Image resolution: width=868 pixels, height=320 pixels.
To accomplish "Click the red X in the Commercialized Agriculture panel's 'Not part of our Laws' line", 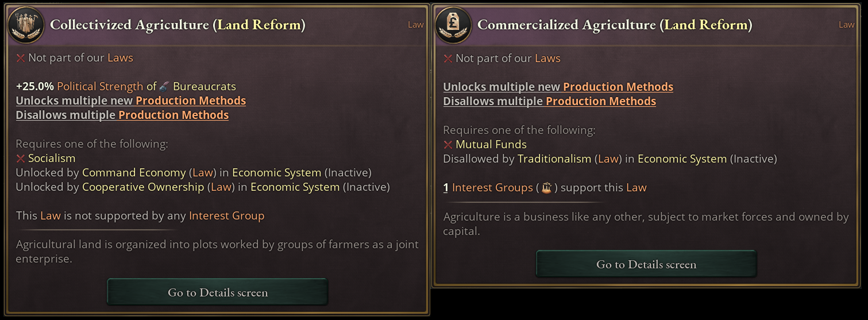I will point(448,59).
